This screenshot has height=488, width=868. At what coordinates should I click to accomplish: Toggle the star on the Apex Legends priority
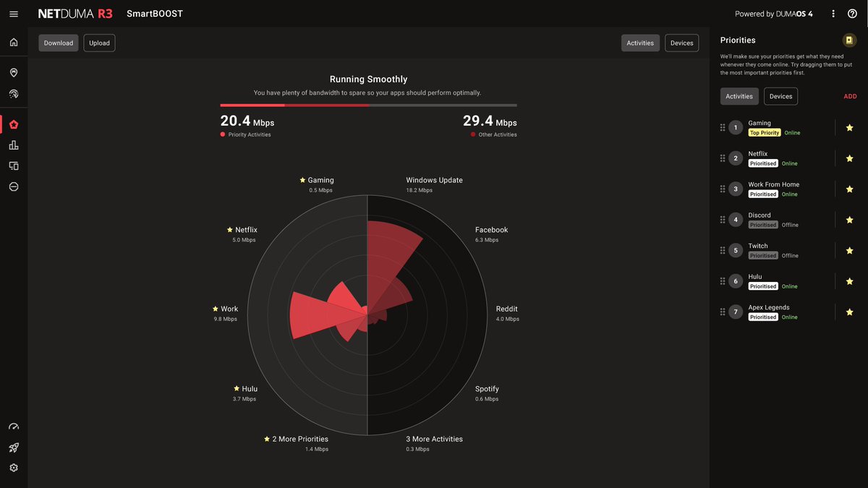click(x=849, y=311)
